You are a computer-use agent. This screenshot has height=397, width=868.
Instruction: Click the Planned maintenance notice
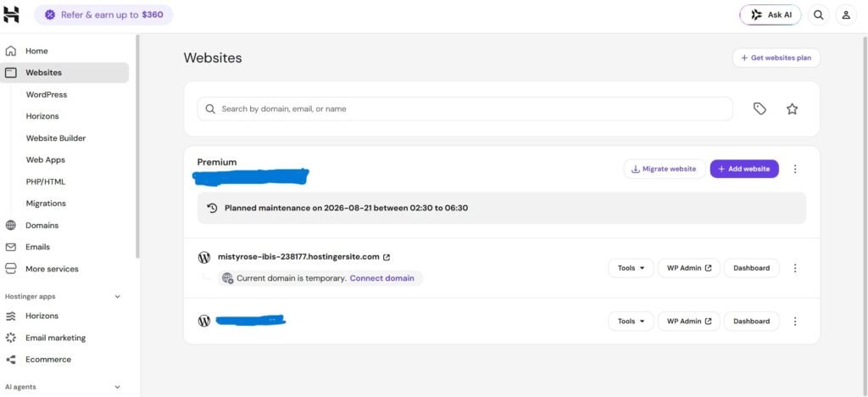click(x=502, y=208)
